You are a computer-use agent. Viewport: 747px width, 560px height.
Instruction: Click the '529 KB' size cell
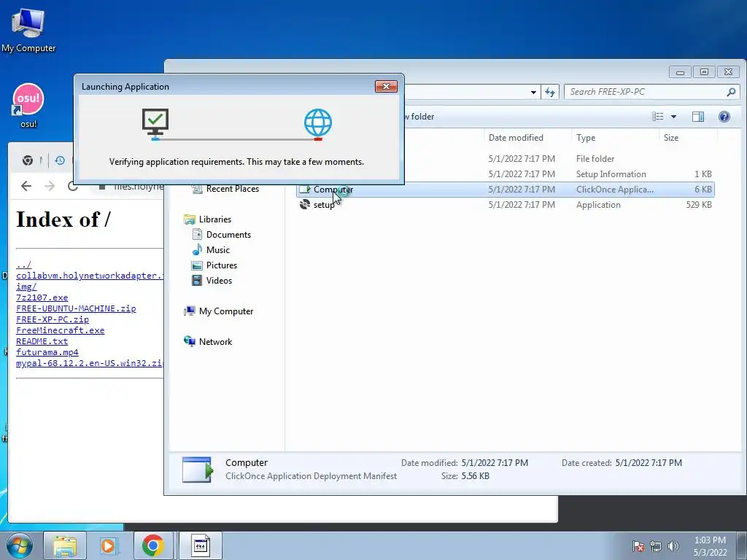[x=699, y=205]
